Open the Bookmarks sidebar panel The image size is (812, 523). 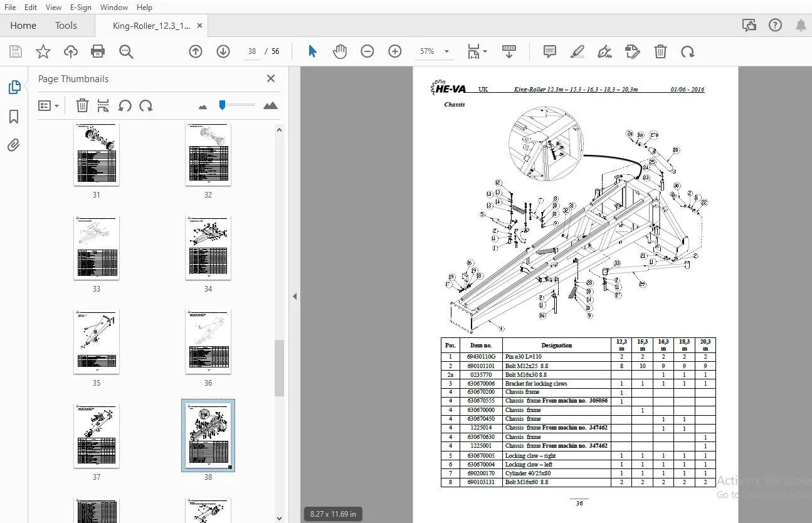coord(14,117)
